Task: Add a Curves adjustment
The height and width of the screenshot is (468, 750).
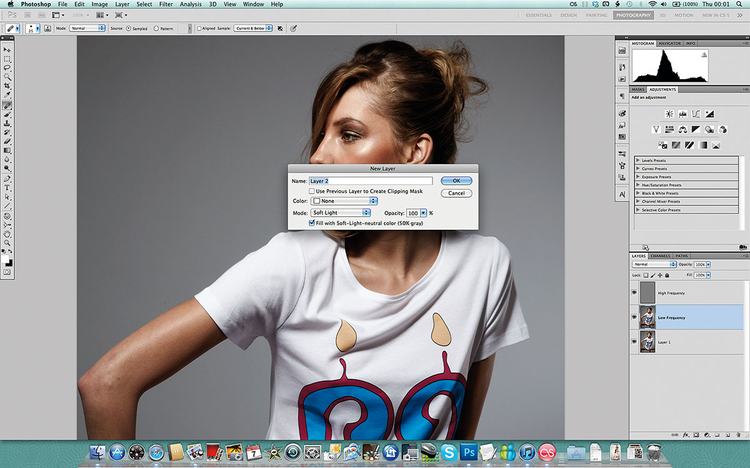Action: (696, 114)
